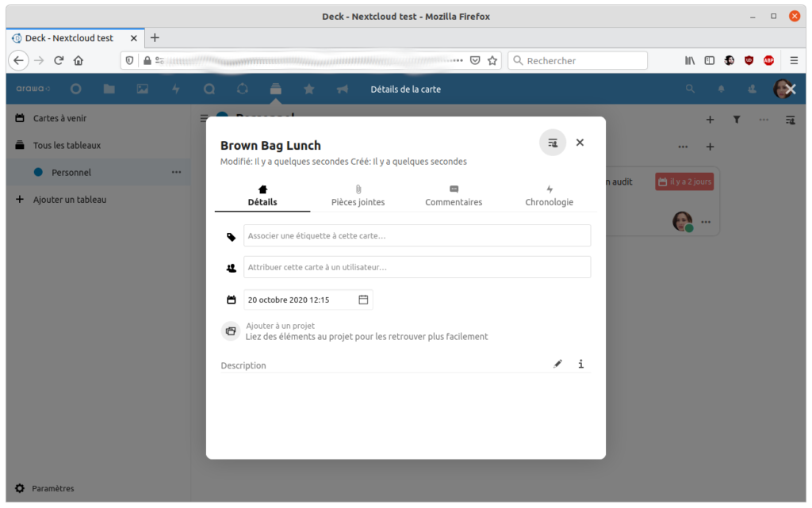
Task: Bookmark page with star icon
Action: 492,60
